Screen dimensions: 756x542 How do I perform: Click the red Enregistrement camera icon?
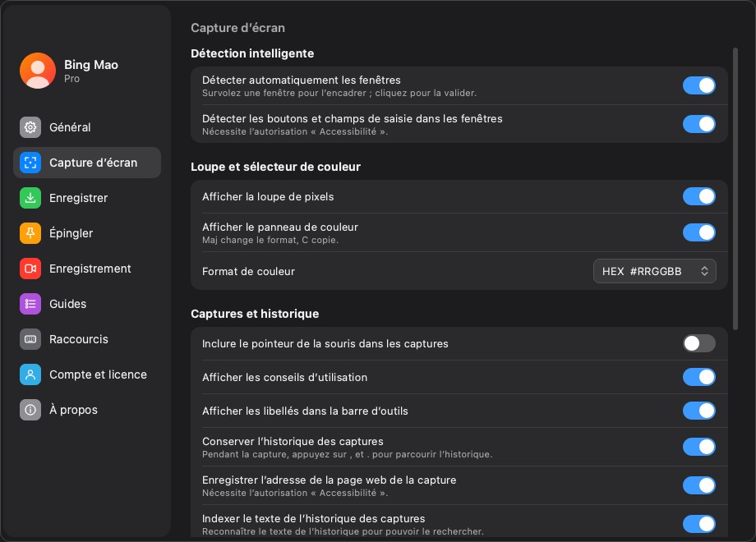pos(30,269)
